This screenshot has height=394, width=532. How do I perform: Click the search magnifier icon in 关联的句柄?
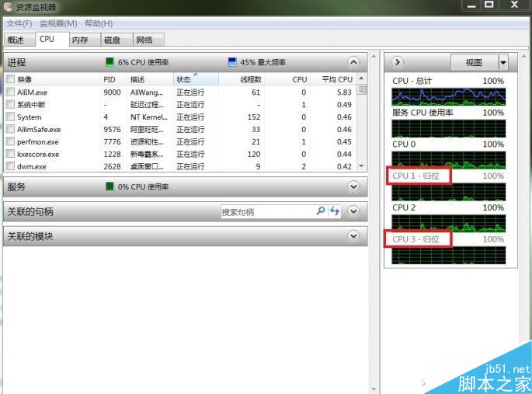321,211
